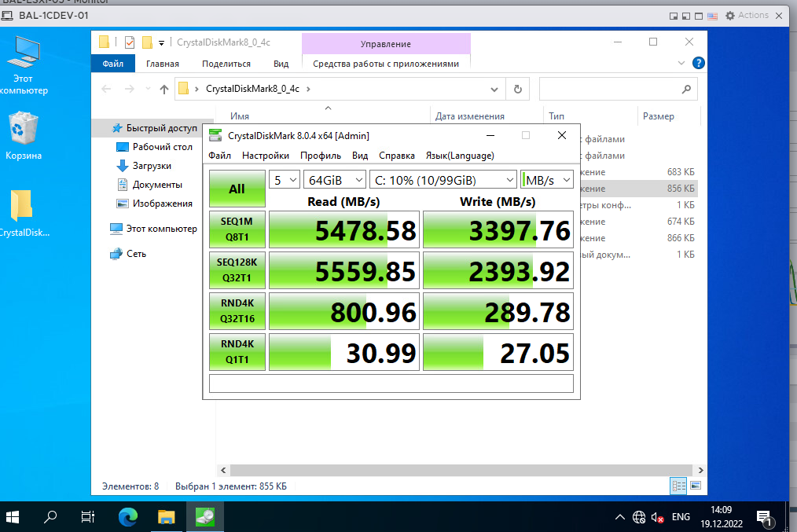The height and width of the screenshot is (532, 797).
Task: Open CrystalDiskMark Файл menu
Action: pyautogui.click(x=219, y=156)
